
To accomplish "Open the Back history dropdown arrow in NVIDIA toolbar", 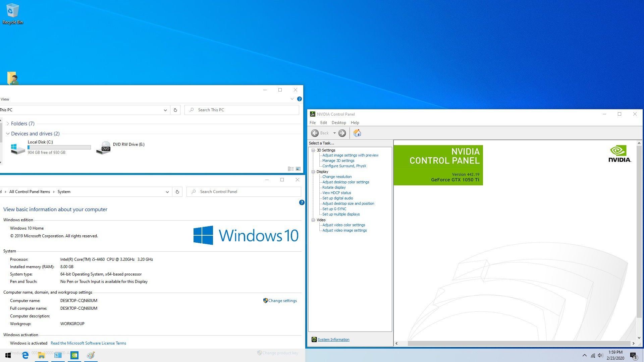I will pos(334,133).
